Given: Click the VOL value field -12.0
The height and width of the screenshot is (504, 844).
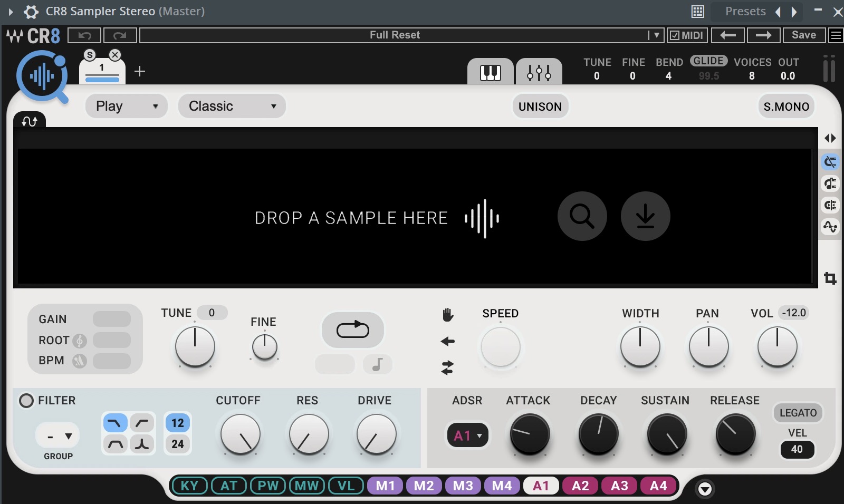Looking at the screenshot, I should tap(794, 313).
